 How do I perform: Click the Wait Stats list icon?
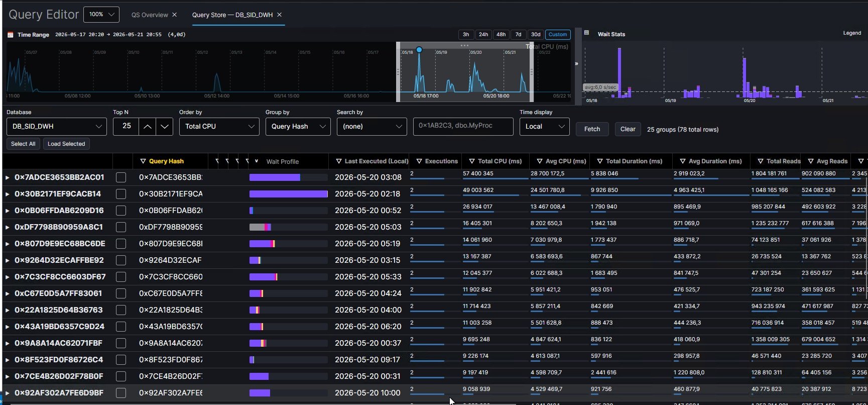coord(586,33)
